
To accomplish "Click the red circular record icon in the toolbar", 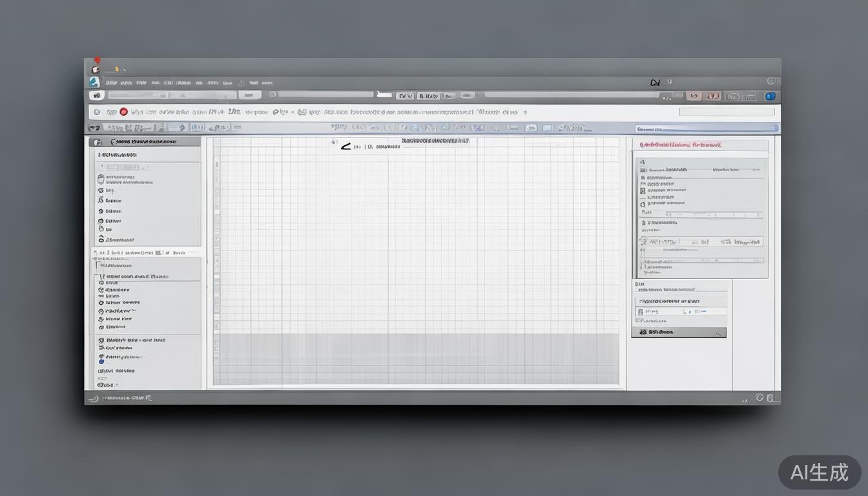I will (123, 112).
